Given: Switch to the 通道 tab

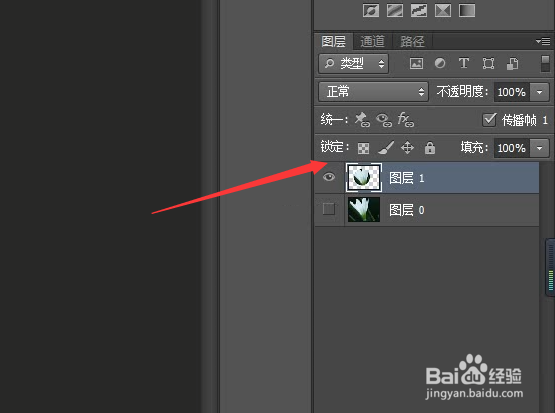Looking at the screenshot, I should (372, 42).
